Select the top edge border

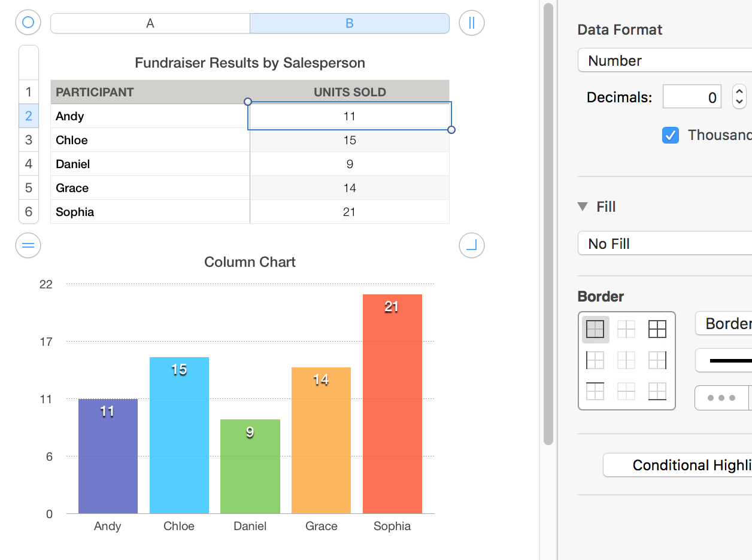596,391
